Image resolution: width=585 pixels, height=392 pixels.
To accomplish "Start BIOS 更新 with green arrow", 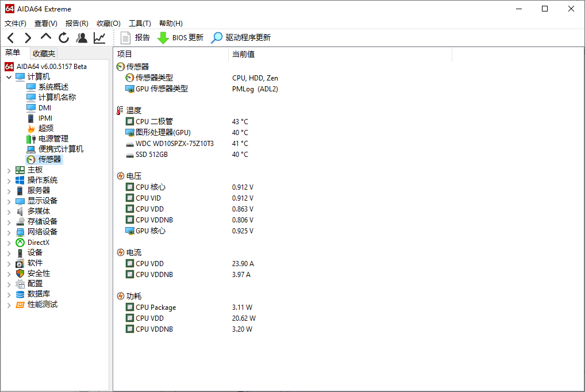I will (180, 38).
